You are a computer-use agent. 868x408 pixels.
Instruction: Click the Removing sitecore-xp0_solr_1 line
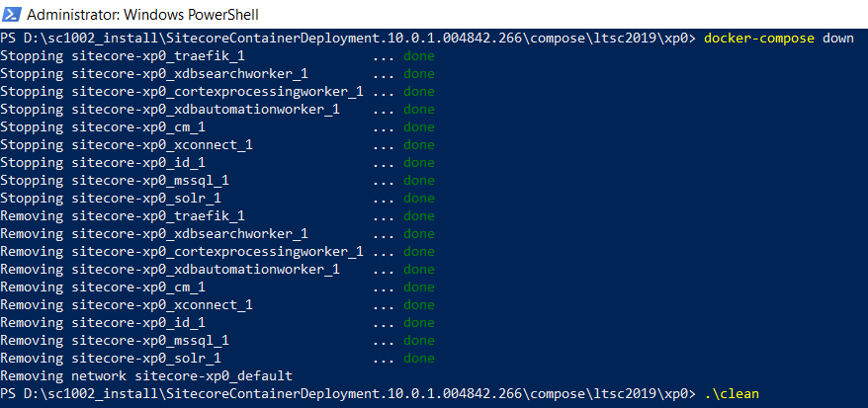coord(111,359)
